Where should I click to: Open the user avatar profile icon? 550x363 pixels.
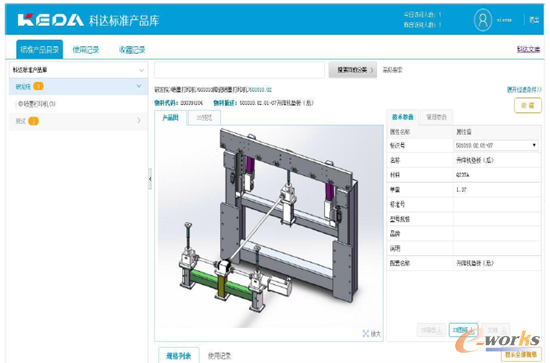[x=483, y=20]
